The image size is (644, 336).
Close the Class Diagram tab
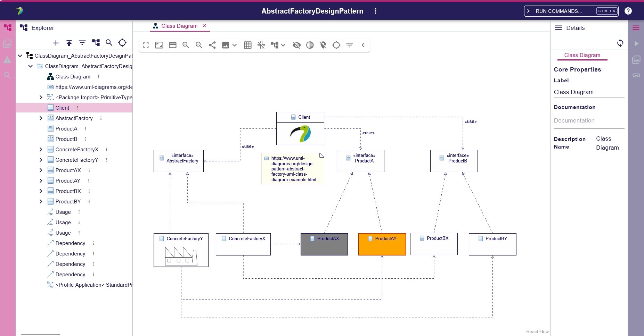tap(204, 26)
